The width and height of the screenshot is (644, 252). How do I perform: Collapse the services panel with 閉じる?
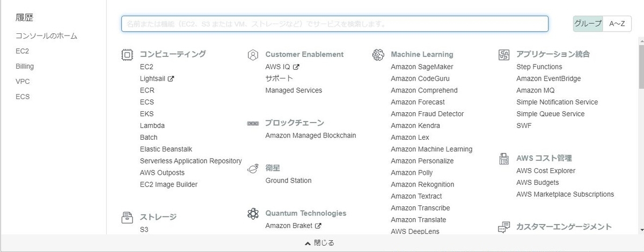pos(320,243)
